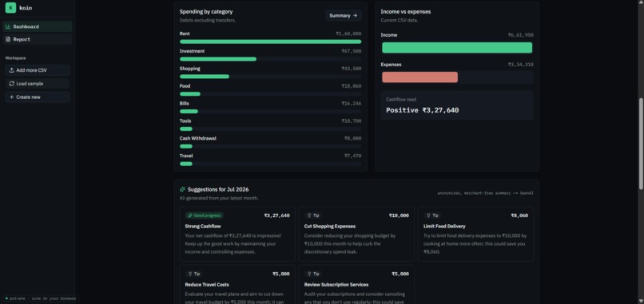Image resolution: width=644 pixels, height=304 pixels.
Task: Click the koin logo icon
Action: pos(10,8)
